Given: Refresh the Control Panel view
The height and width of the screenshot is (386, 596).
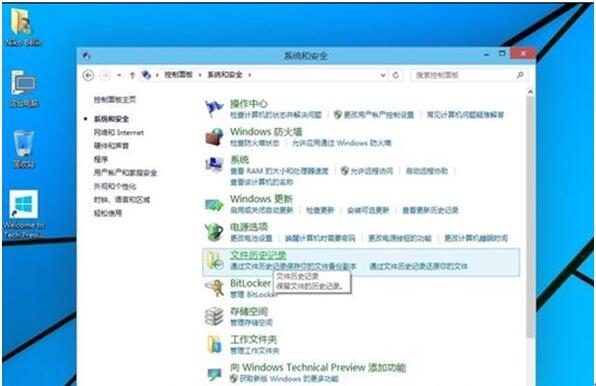Looking at the screenshot, I should [396, 75].
